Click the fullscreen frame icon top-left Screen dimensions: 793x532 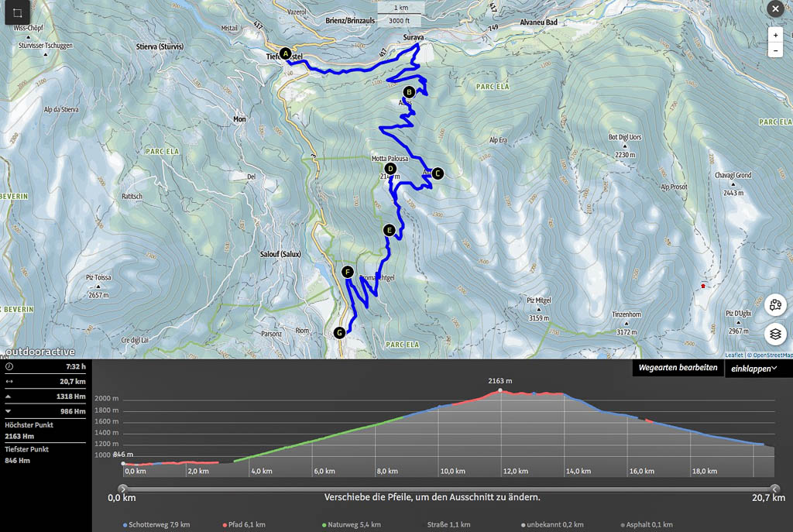[18, 13]
